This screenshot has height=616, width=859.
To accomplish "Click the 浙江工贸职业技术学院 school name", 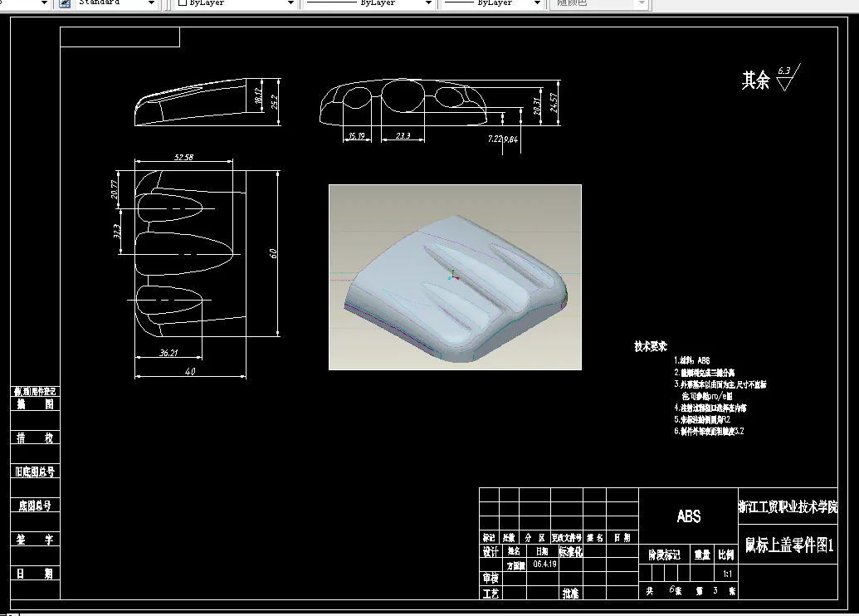I will click(788, 506).
